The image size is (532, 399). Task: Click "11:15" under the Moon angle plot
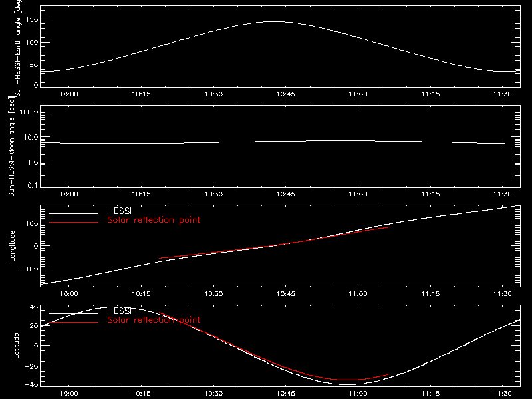pos(430,194)
